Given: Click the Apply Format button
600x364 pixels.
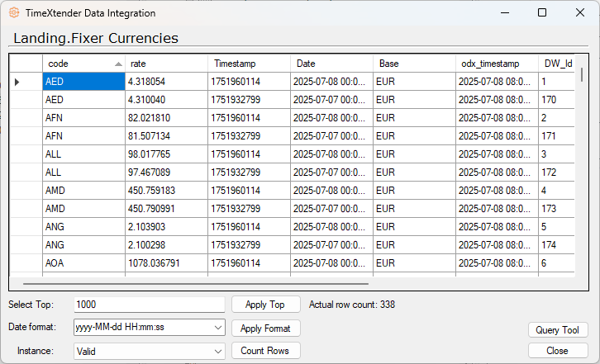Looking at the screenshot, I should tap(265, 329).
